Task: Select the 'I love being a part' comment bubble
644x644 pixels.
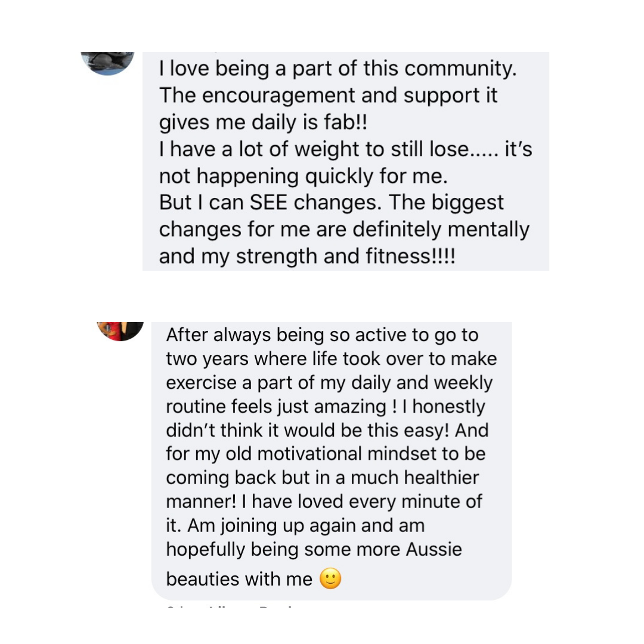Action: click(x=345, y=161)
